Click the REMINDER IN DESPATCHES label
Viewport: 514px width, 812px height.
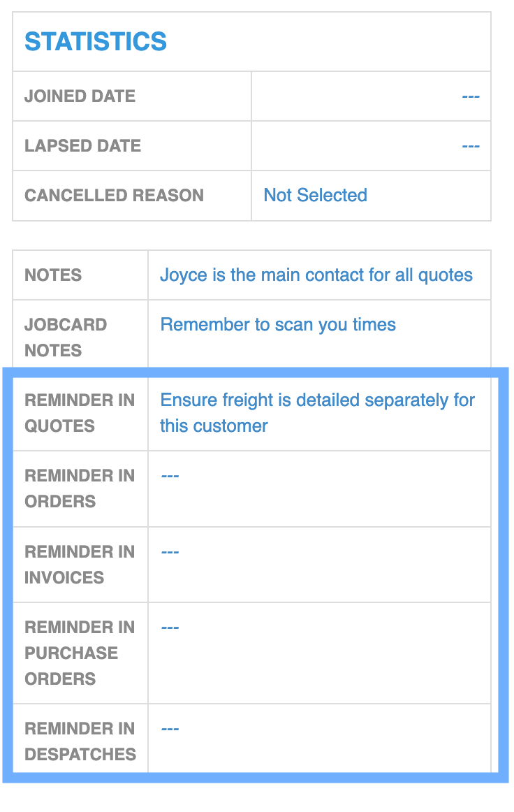tap(80, 741)
